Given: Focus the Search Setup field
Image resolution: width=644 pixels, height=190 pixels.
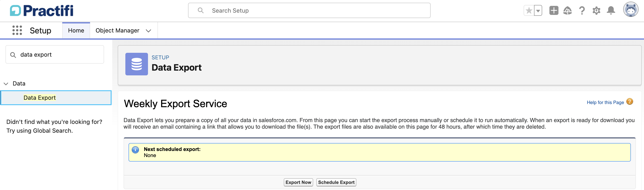Looking at the screenshot, I should pos(309,10).
